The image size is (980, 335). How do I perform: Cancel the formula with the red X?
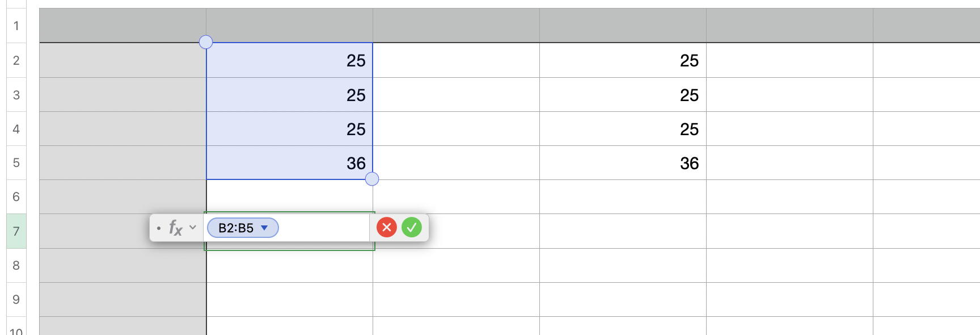tap(387, 228)
